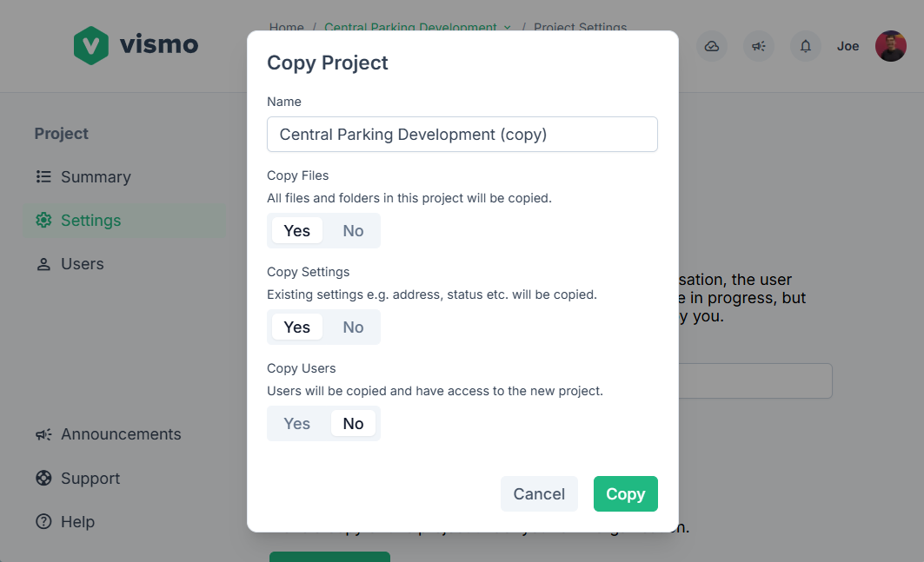Open the Announcements sidebar menu item
The height and width of the screenshot is (562, 924).
click(121, 434)
